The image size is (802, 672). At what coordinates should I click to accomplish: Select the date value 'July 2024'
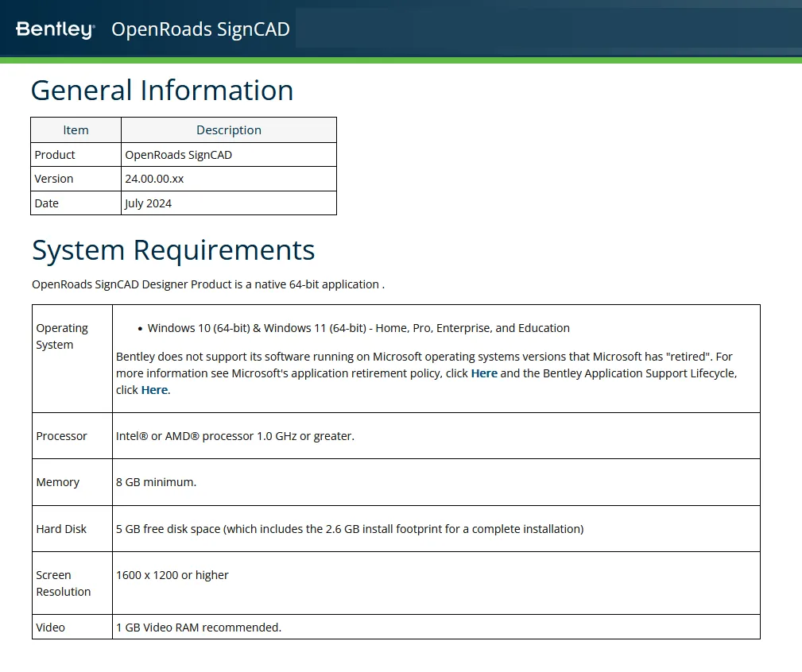point(149,203)
